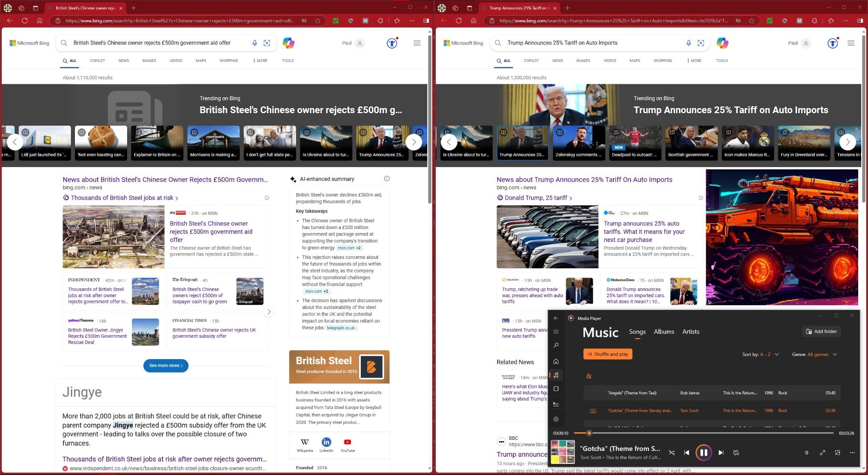Toggle shuffle in Media Player playback bar

coord(671,453)
